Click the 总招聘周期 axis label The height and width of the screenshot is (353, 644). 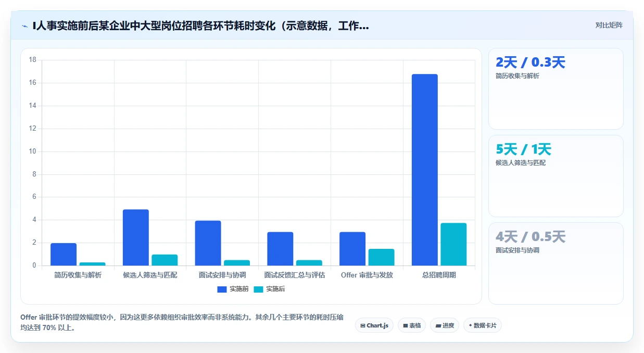(x=439, y=275)
